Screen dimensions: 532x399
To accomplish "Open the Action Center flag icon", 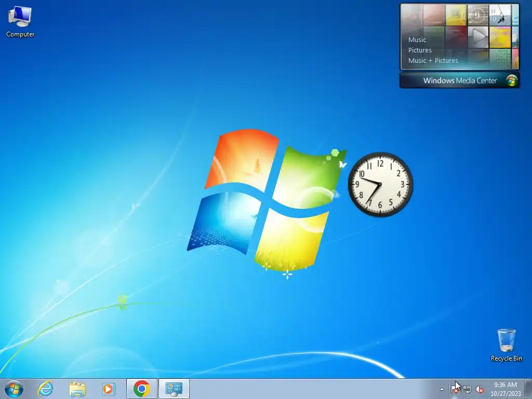I will click(455, 389).
